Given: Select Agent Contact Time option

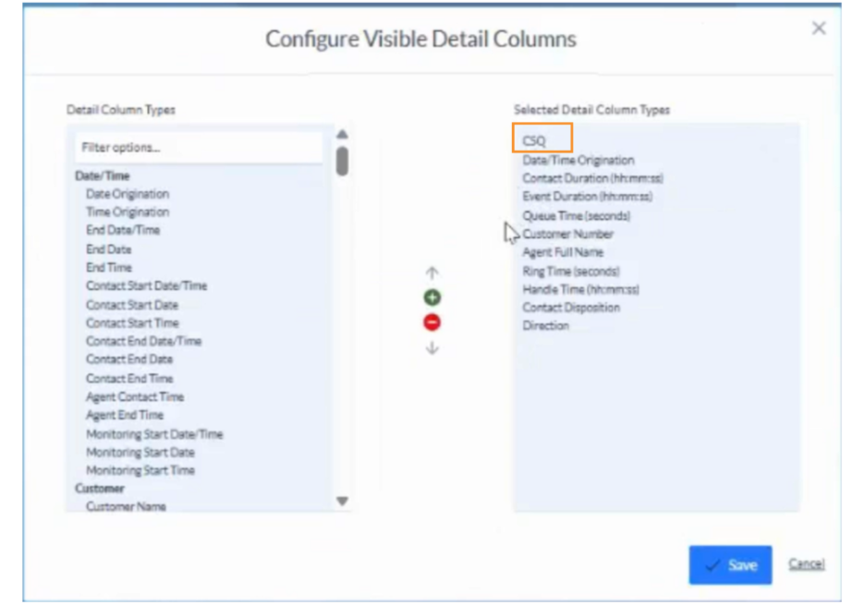Looking at the screenshot, I should [x=135, y=397].
